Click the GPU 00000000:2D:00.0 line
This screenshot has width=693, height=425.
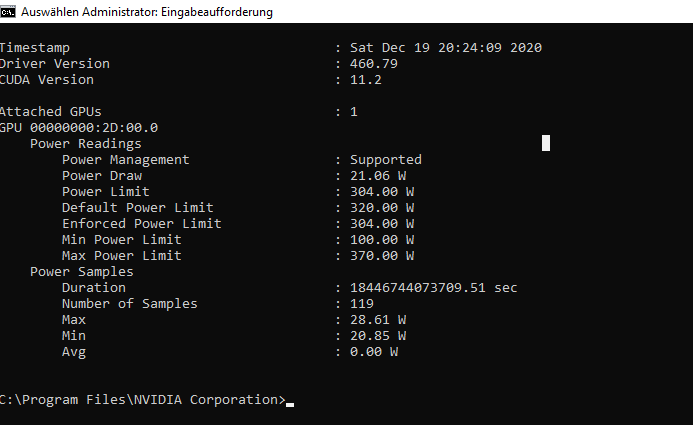tap(79, 128)
